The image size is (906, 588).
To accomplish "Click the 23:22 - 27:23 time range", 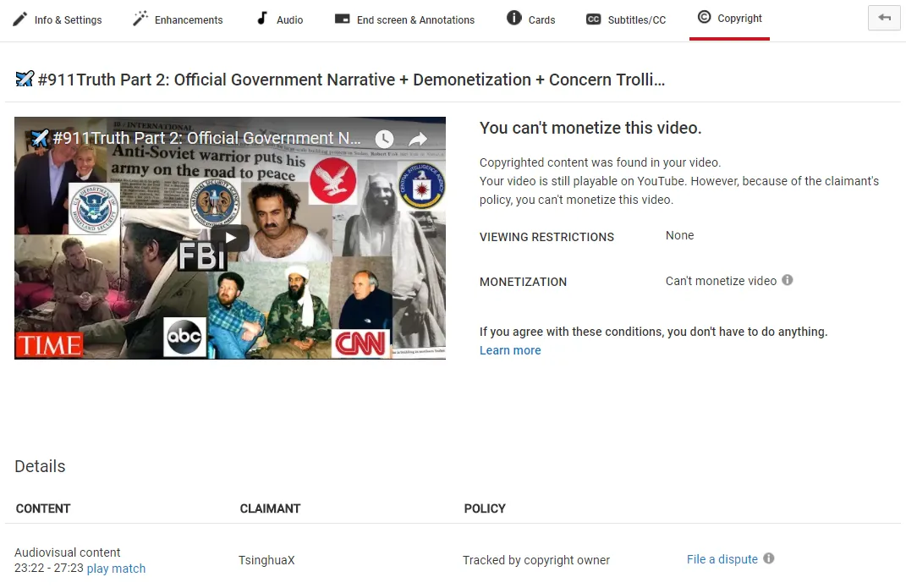I will (x=49, y=569).
